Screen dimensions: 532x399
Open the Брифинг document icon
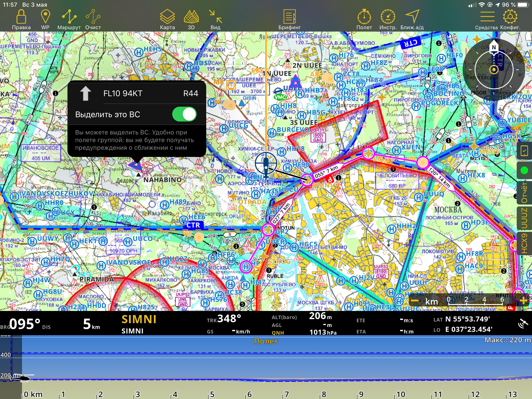[x=289, y=17]
